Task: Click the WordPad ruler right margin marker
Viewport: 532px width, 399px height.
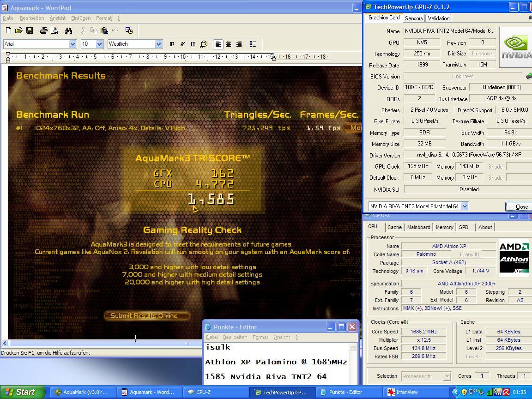Action: click(274, 58)
